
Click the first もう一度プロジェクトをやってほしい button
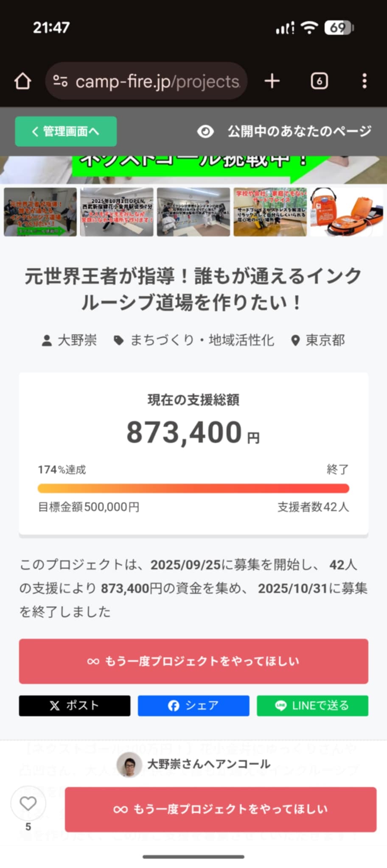(193, 661)
